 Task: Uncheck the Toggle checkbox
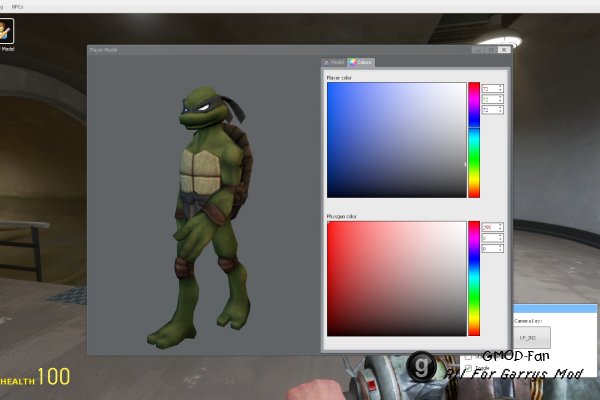468,368
